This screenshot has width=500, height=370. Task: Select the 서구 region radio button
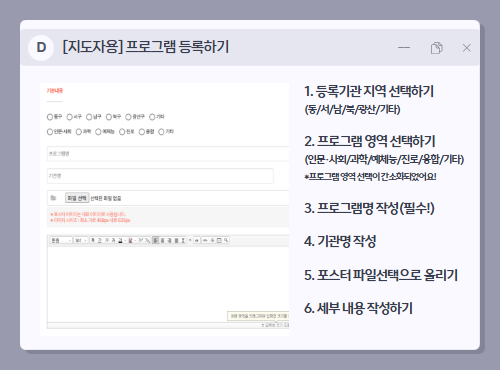(x=70, y=117)
